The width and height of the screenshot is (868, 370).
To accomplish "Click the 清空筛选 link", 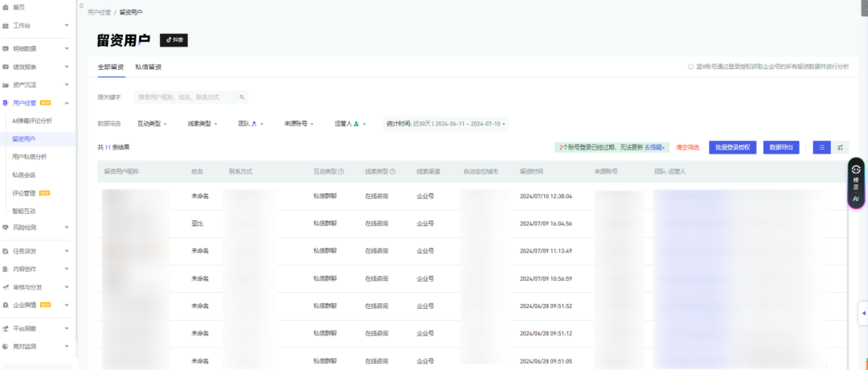I will coord(687,148).
